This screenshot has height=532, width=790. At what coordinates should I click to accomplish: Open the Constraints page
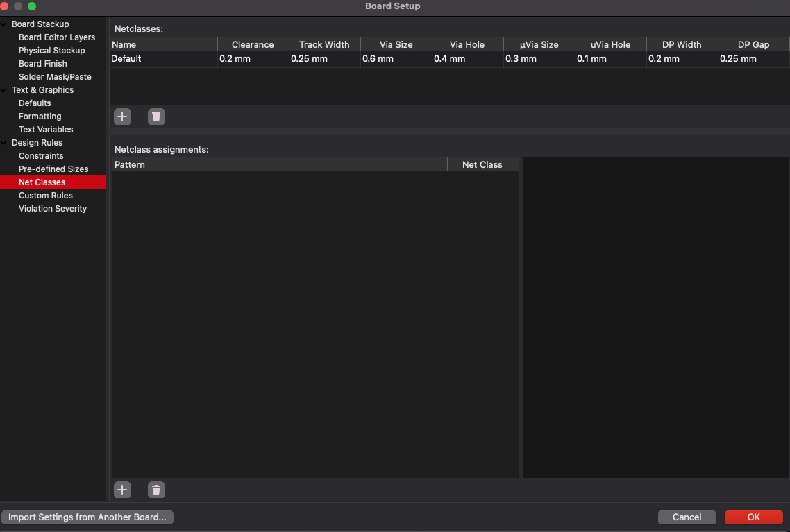point(41,156)
